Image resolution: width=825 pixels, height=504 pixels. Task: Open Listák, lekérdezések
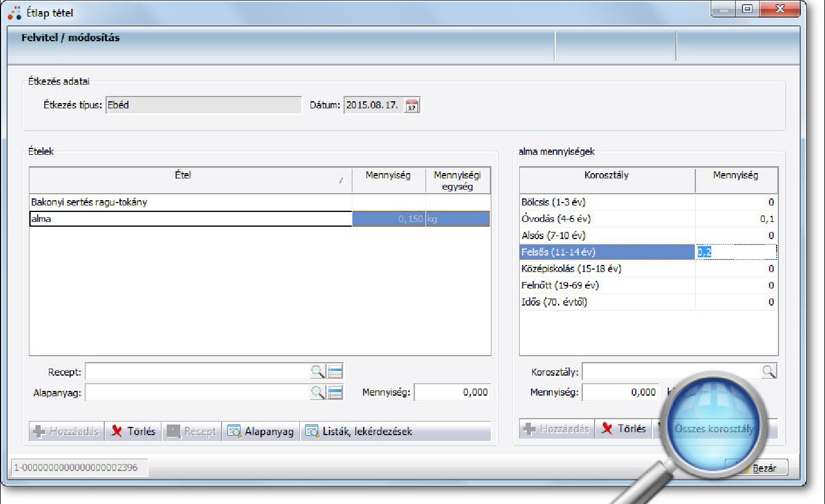tap(359, 432)
